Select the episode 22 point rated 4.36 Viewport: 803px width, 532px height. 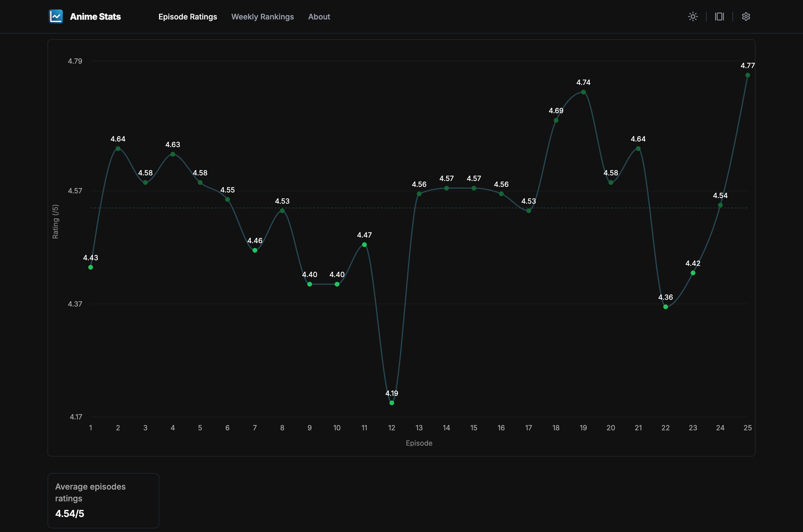coord(665,307)
